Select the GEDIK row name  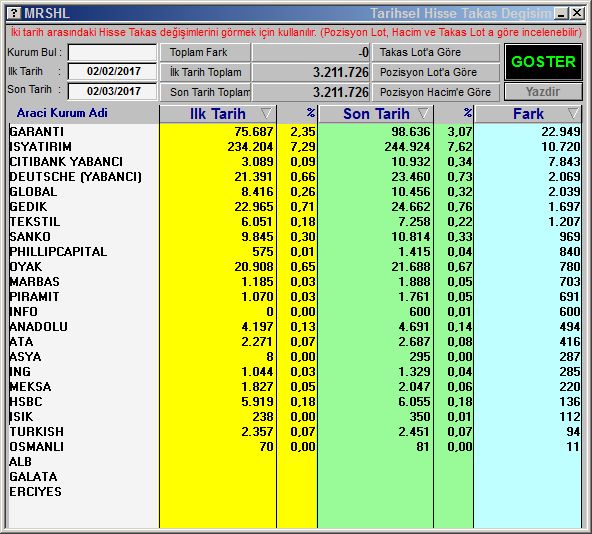(x=28, y=207)
